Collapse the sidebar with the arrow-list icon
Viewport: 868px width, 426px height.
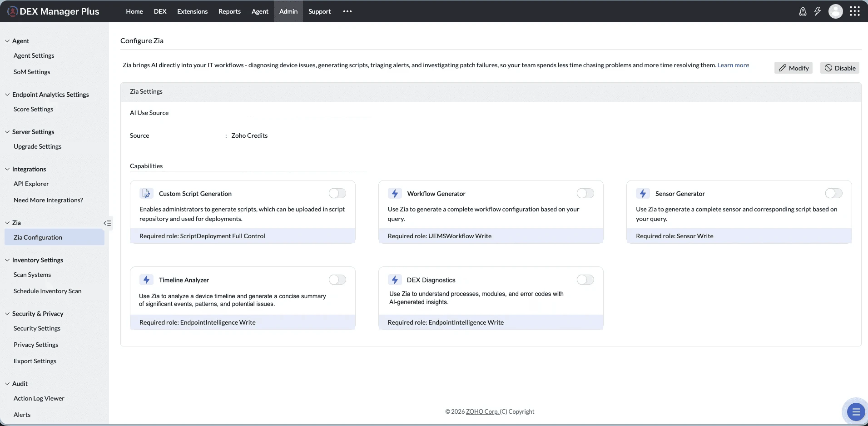tap(107, 223)
